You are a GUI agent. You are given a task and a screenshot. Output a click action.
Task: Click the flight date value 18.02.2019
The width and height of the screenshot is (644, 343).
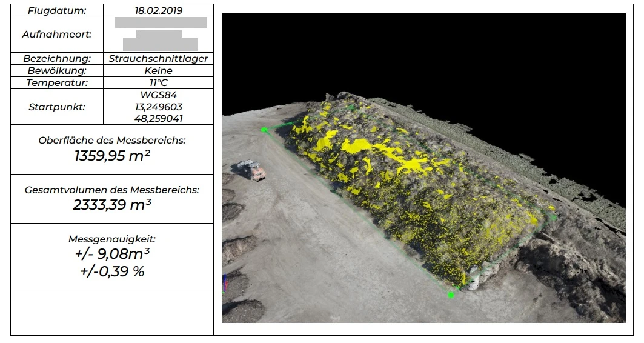click(x=158, y=10)
